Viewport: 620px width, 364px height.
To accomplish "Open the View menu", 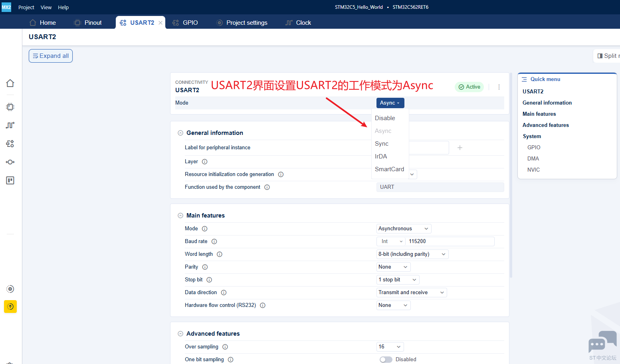I will [46, 7].
